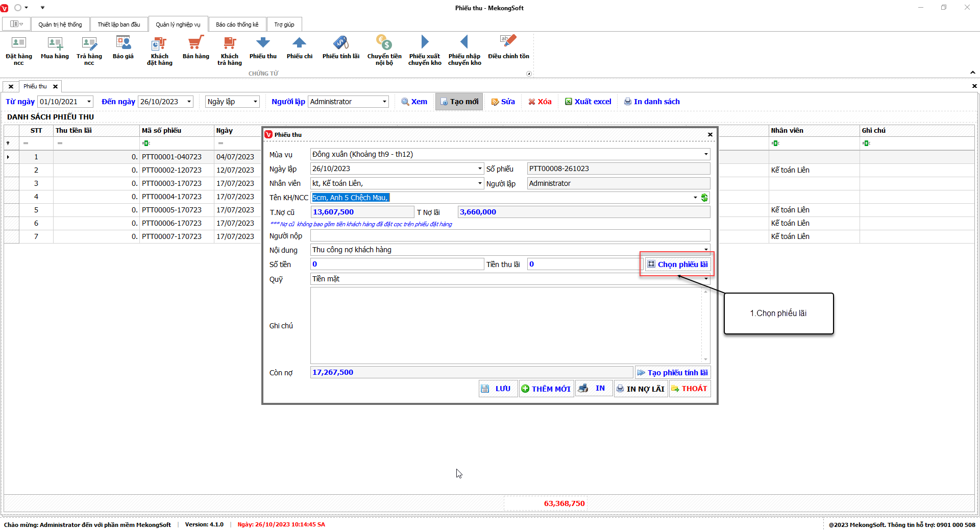980x530 pixels.
Task: Click the LƯU save button
Action: [497, 389]
